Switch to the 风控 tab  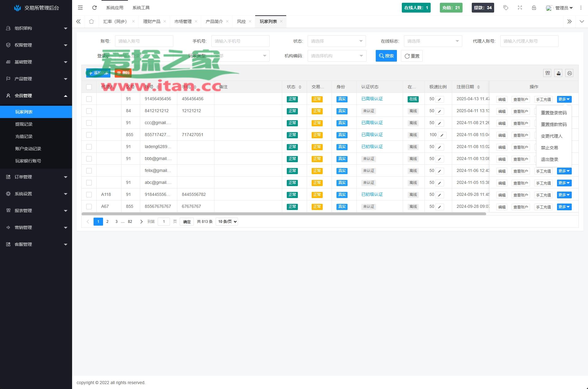[x=241, y=21]
